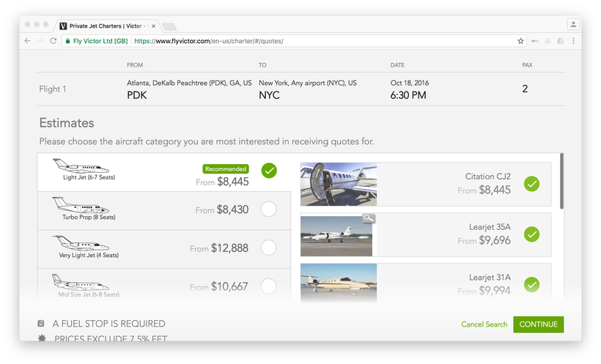Click the Turbo Prop aircraft illustration
Viewport: 601px width, 364px height.
click(81, 205)
